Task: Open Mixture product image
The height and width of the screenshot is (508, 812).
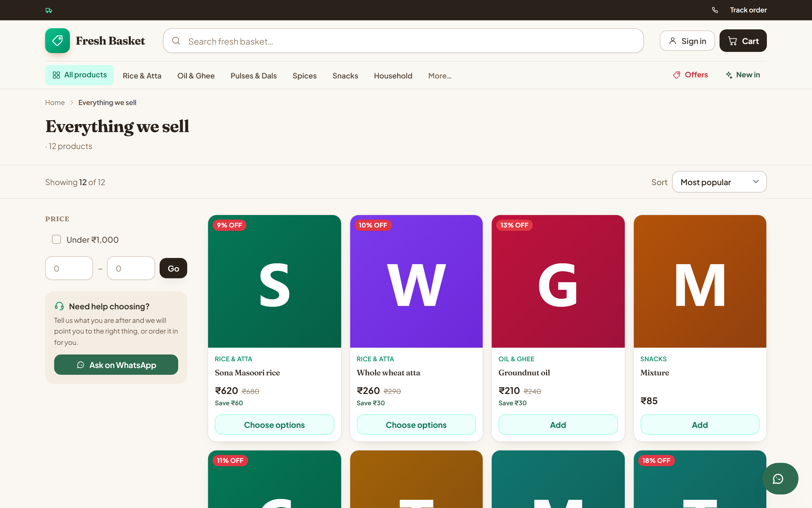Action: point(700,281)
